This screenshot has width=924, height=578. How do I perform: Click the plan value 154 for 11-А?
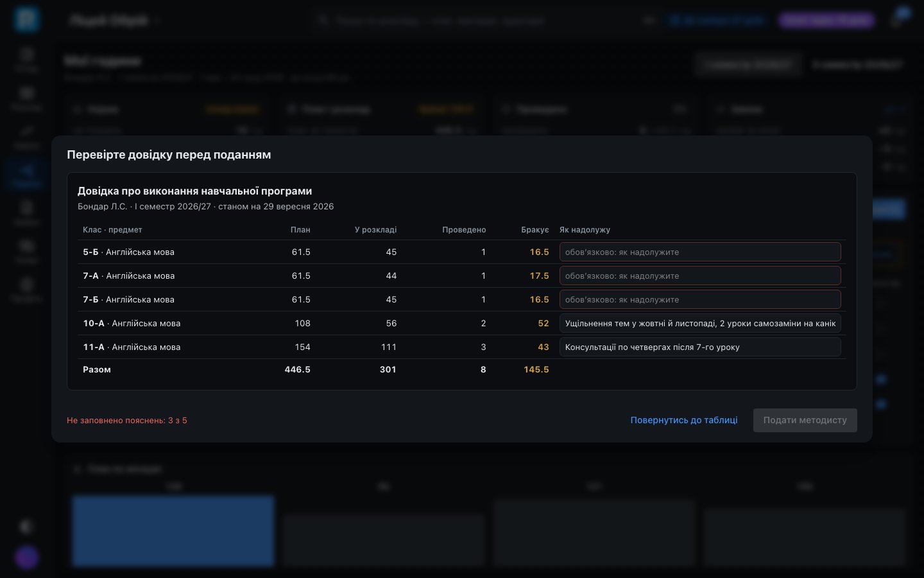pyautogui.click(x=302, y=347)
